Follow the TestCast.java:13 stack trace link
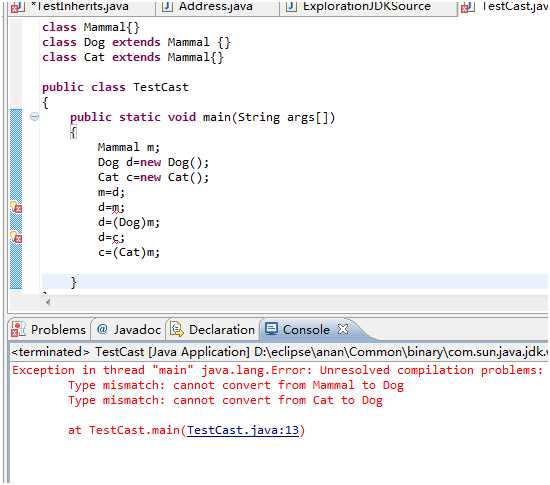This screenshot has width=550, height=485. [x=243, y=430]
